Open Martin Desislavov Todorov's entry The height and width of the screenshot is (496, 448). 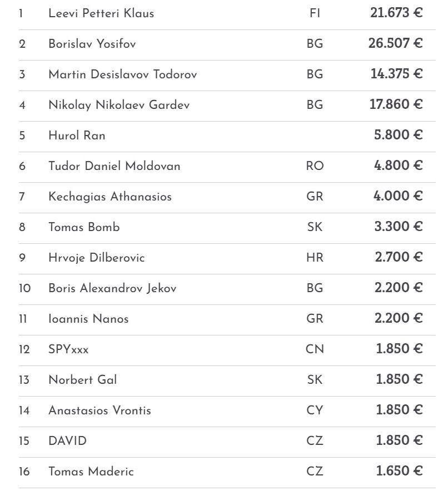[x=122, y=74]
